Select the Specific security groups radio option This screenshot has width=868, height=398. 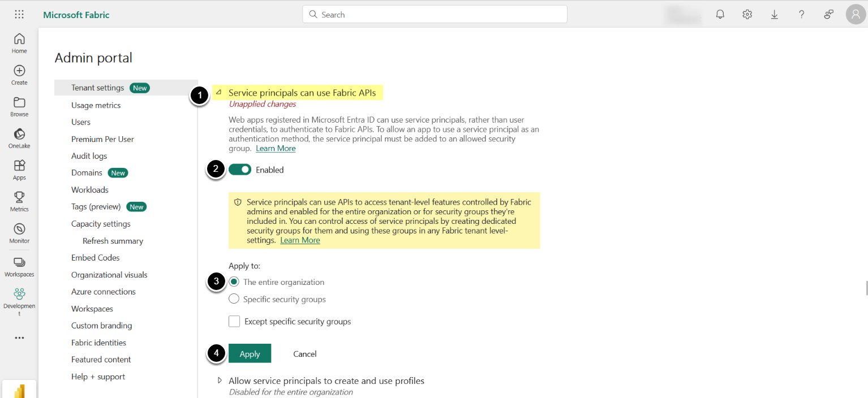(x=234, y=299)
